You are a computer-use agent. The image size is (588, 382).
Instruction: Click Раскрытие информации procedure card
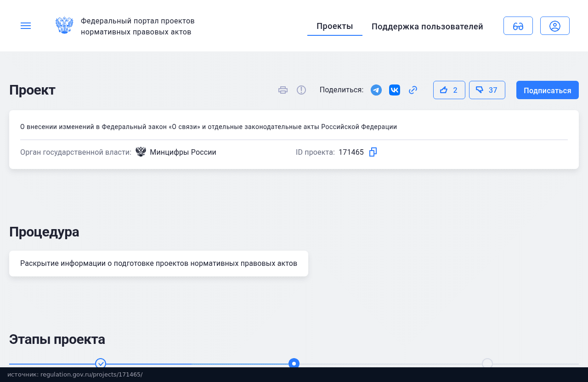pyautogui.click(x=158, y=264)
